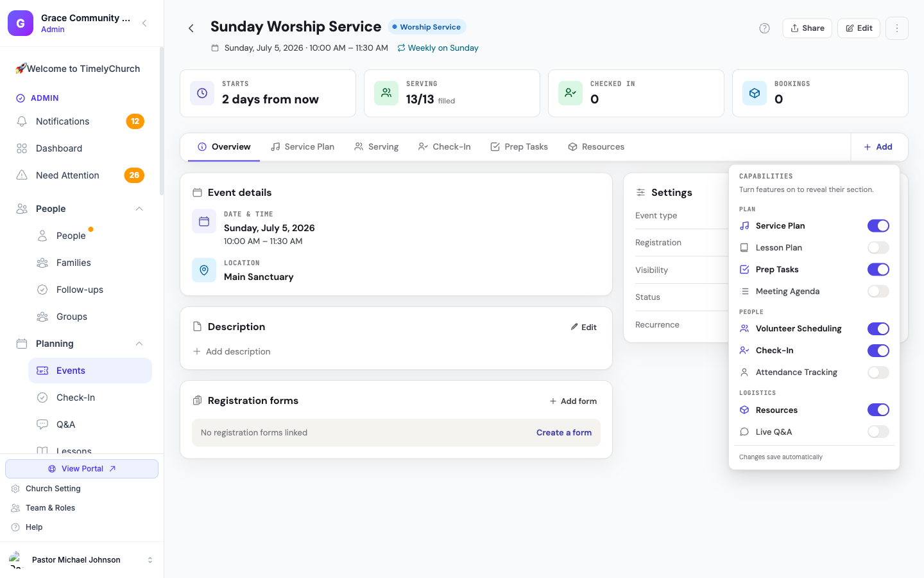924x578 pixels.
Task: Click the Need Attention warning icon
Action: click(x=22, y=175)
